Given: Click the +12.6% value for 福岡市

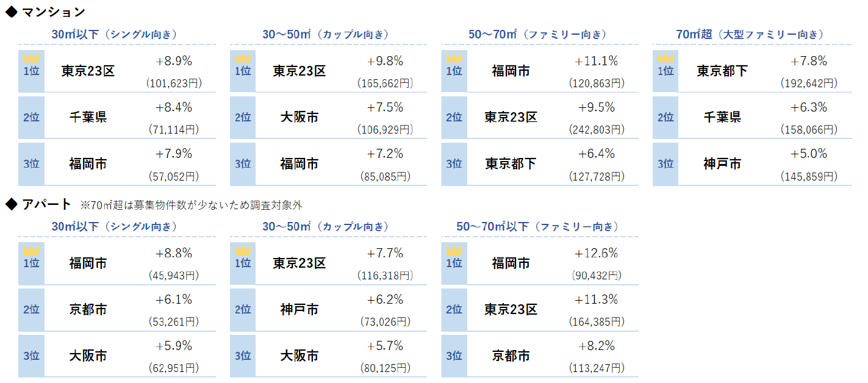Looking at the screenshot, I should 596,253.
